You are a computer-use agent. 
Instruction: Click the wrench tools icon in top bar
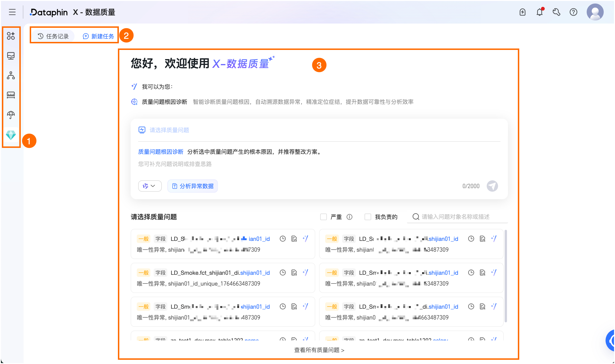point(557,12)
